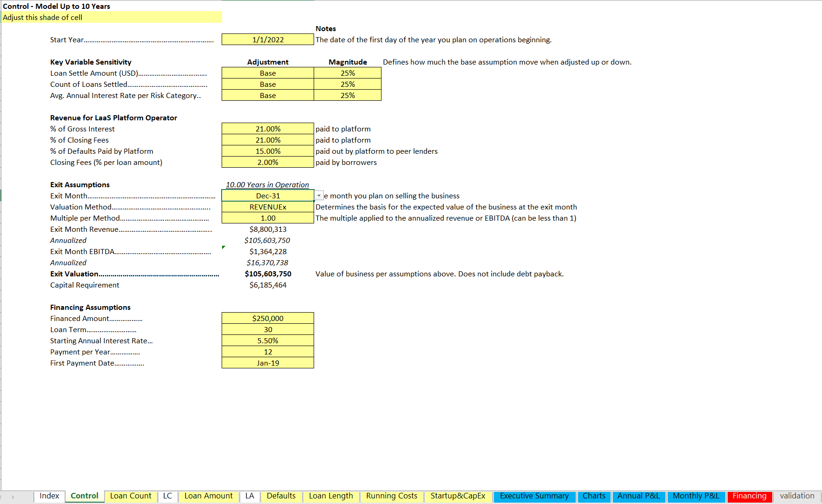
Task: Click the bold Exit Valuation $105,603,750 value
Action: pyautogui.click(x=268, y=274)
